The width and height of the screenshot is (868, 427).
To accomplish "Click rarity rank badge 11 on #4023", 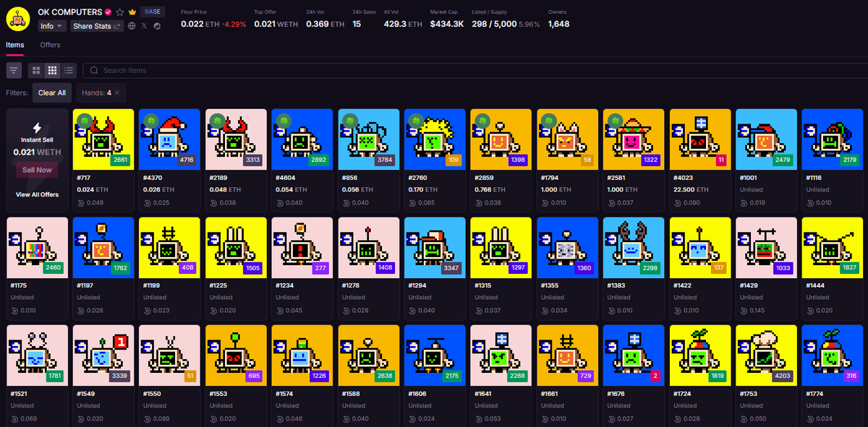I will [x=720, y=160].
